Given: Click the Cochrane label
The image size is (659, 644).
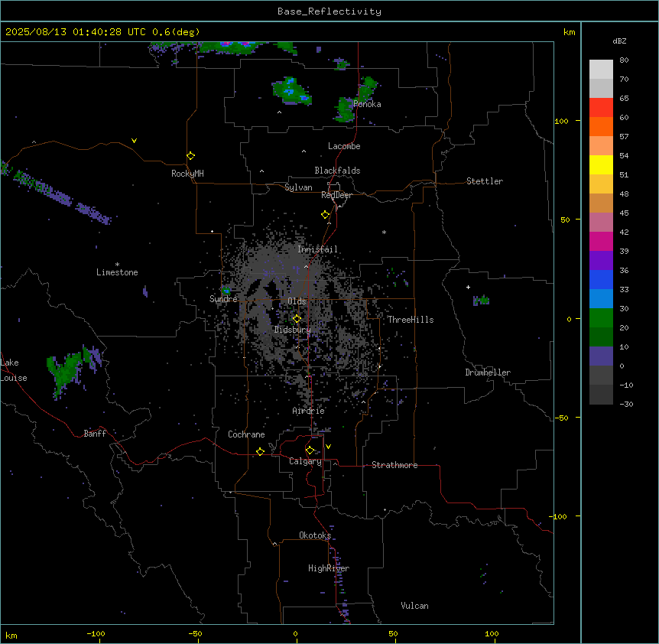Looking at the screenshot, I should [246, 434].
